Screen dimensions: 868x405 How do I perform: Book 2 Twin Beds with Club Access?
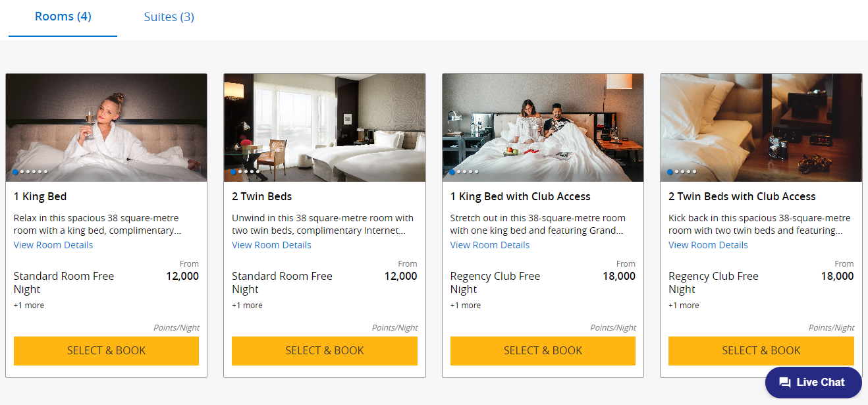(x=761, y=351)
